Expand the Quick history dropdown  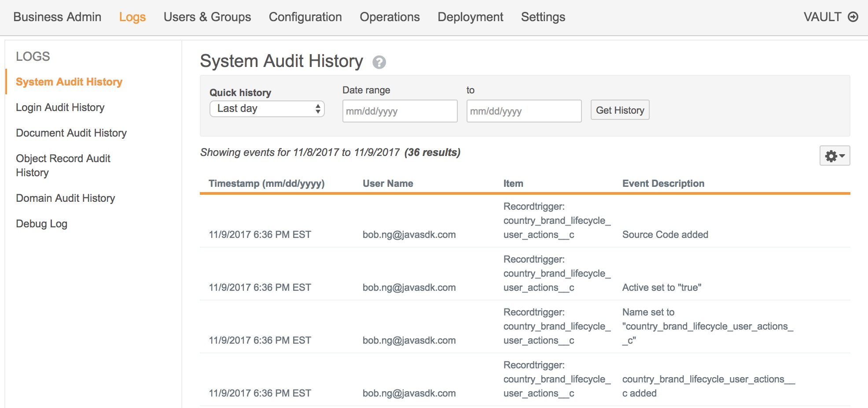point(266,109)
